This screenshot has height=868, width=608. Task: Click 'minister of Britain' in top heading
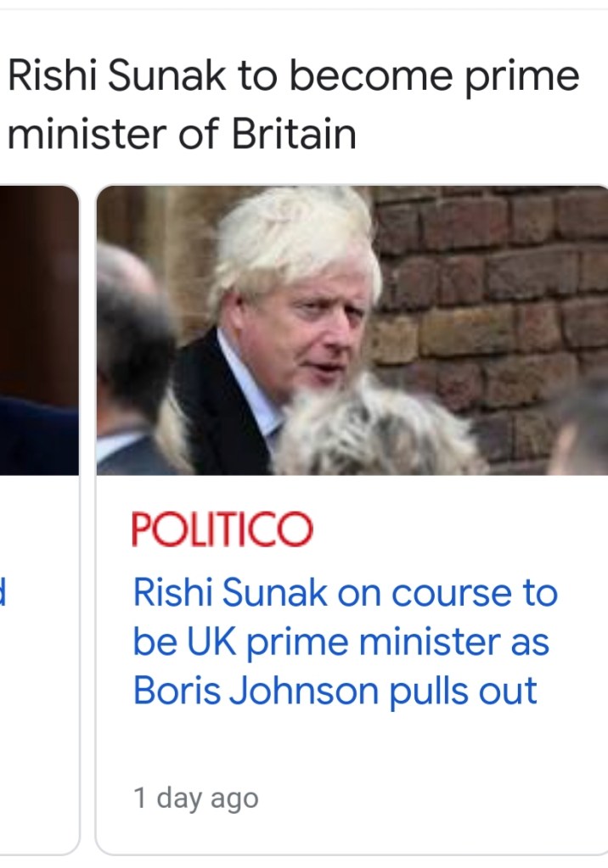pos(182,135)
